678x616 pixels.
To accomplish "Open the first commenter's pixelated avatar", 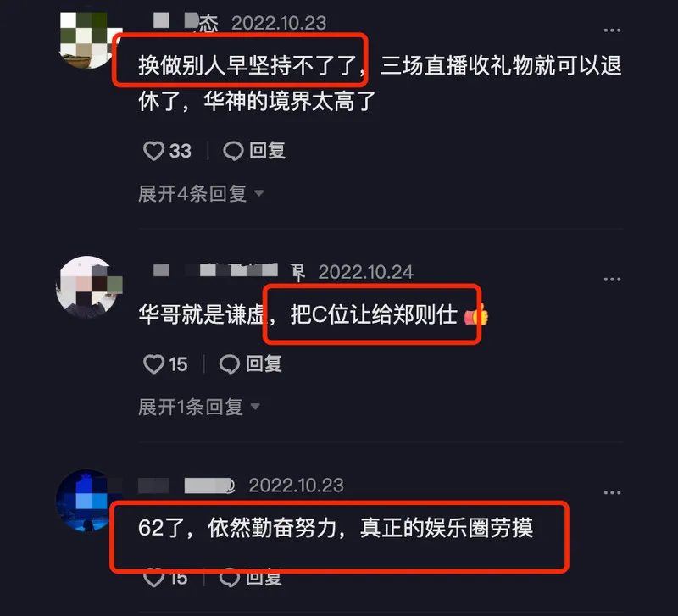I will [89, 40].
